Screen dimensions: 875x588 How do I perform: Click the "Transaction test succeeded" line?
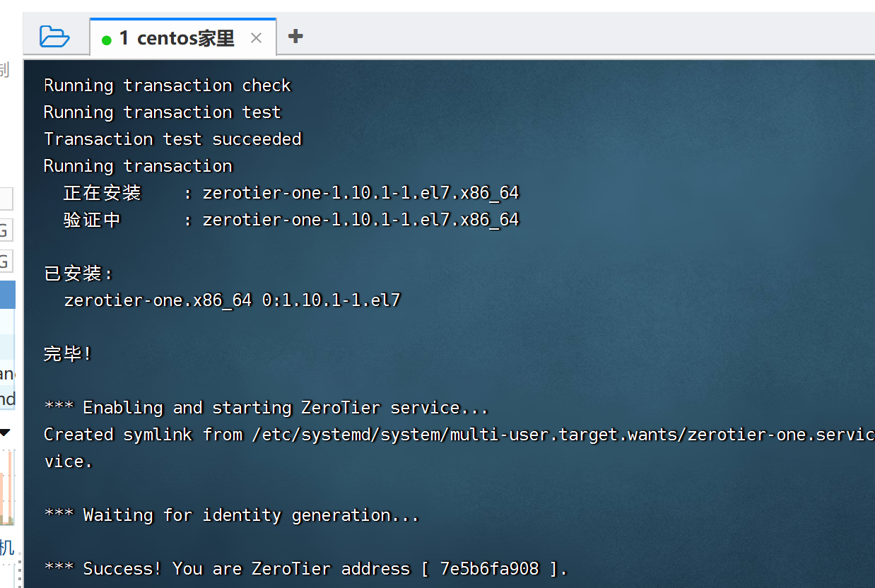click(172, 139)
